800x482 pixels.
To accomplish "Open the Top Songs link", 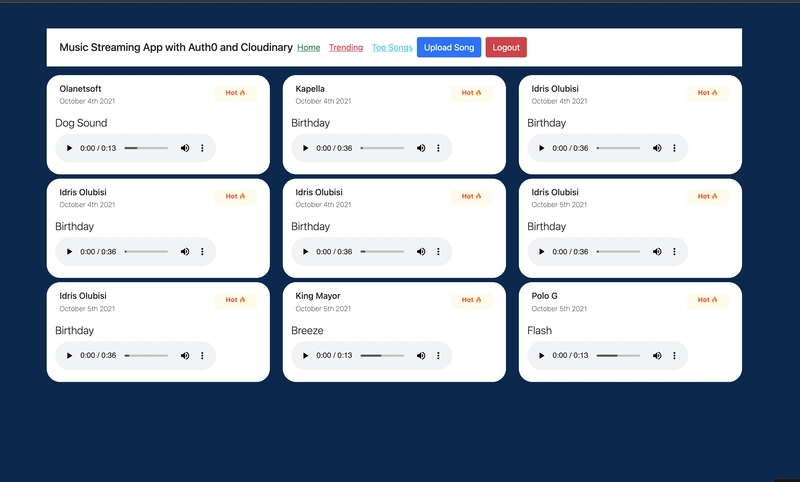I will tap(392, 47).
